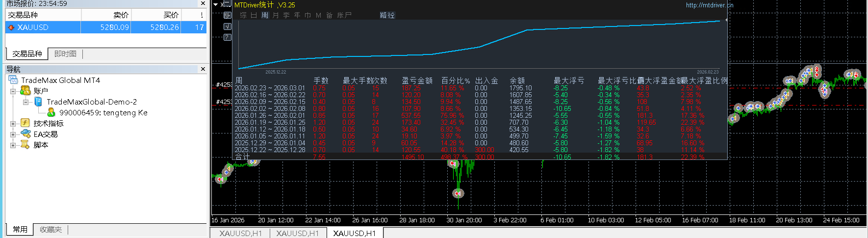
Task: Switch to 年 yearly statistics tab
Action: (297, 15)
